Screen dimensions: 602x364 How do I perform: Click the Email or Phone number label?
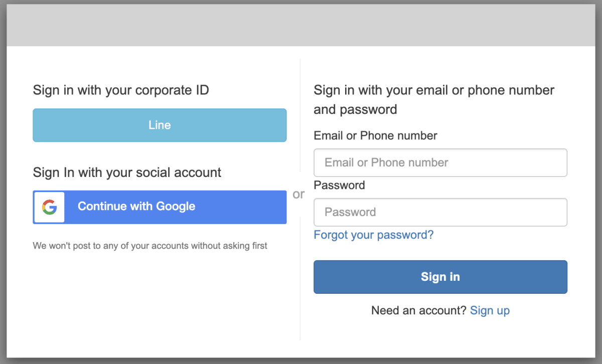tap(375, 135)
